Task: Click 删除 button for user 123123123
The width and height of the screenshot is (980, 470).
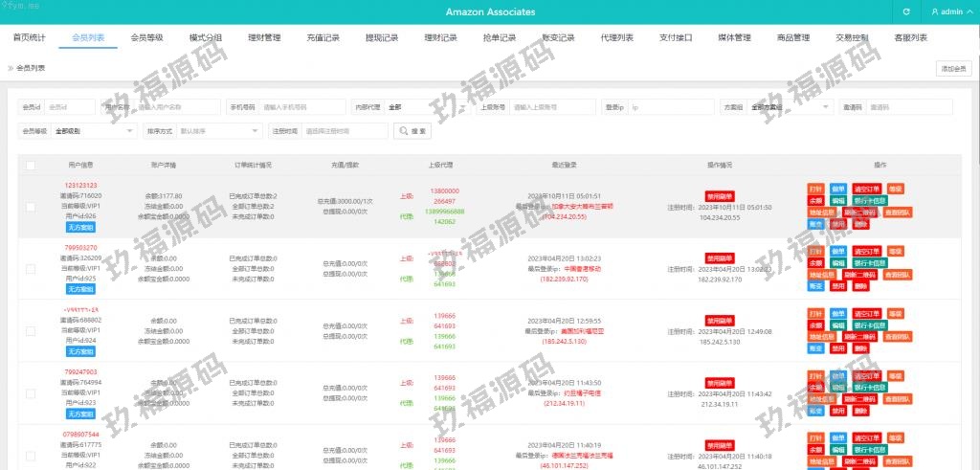Action: click(x=861, y=224)
